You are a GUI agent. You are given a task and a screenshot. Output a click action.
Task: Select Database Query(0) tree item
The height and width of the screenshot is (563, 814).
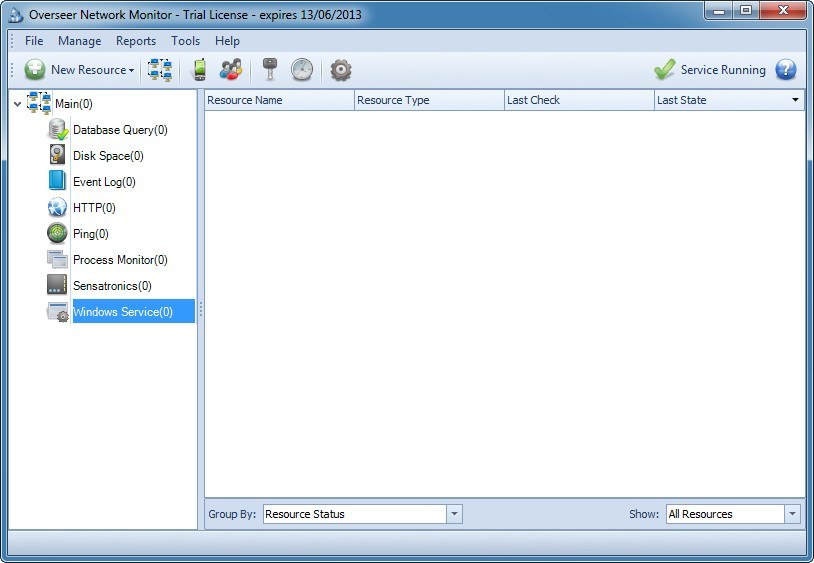coord(120,130)
